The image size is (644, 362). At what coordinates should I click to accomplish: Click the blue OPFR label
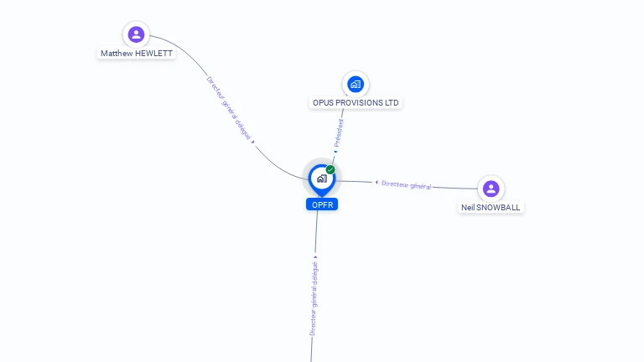pos(322,204)
